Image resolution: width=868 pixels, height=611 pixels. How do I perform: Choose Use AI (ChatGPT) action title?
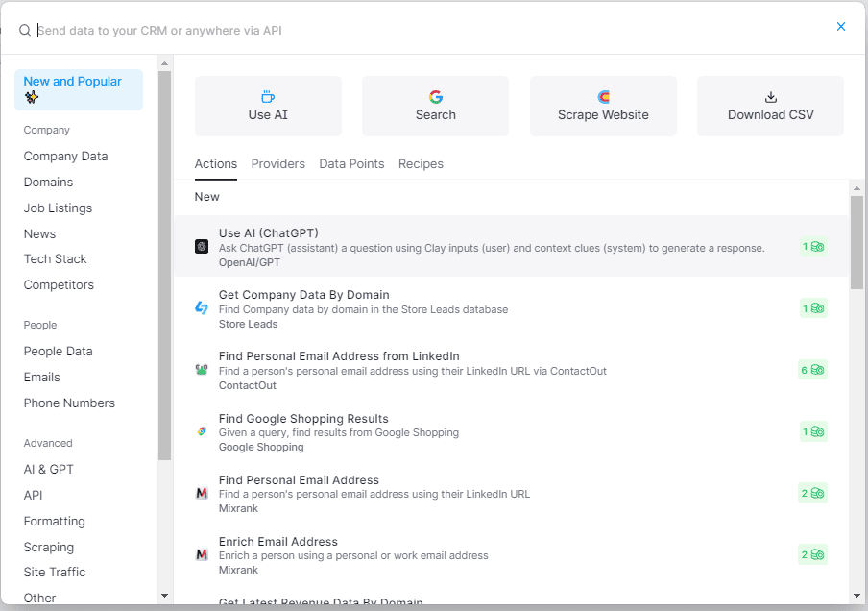[269, 233]
